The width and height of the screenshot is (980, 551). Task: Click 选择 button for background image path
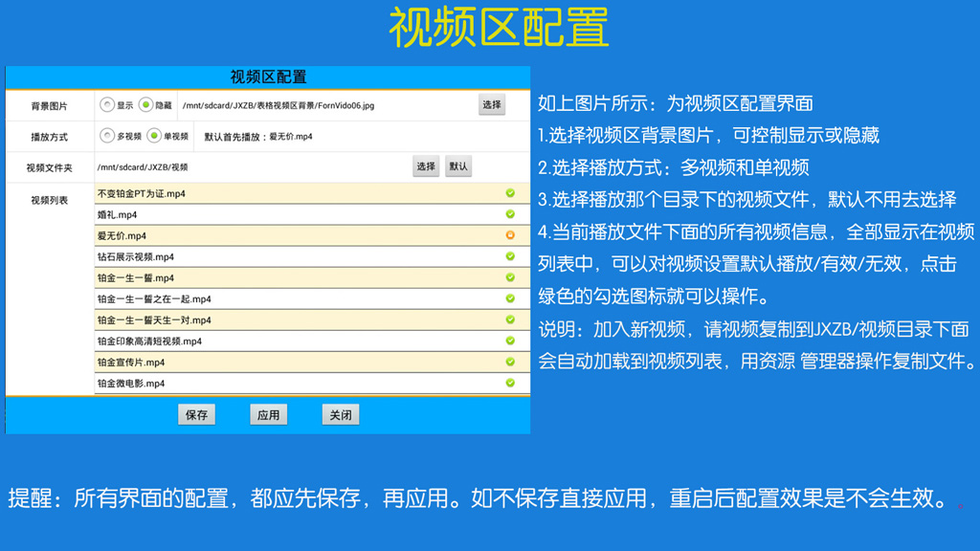(x=492, y=105)
